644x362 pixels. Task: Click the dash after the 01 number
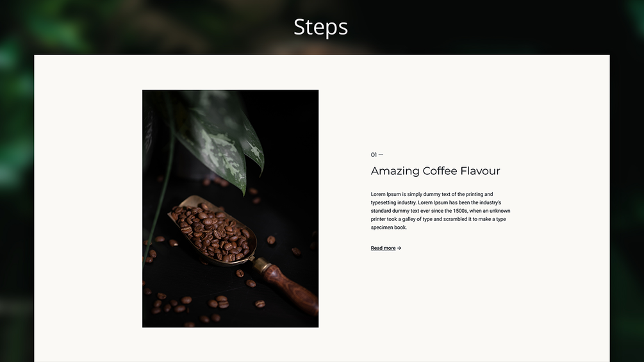coord(381,155)
